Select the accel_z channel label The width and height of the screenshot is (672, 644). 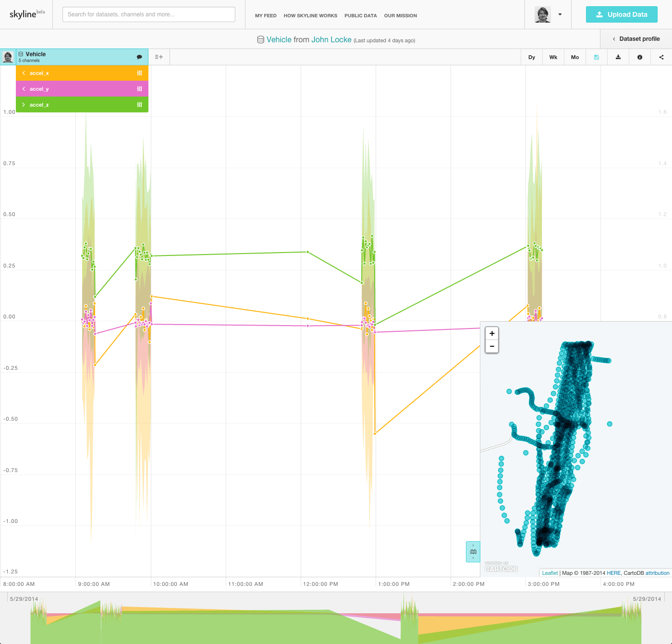(39, 105)
